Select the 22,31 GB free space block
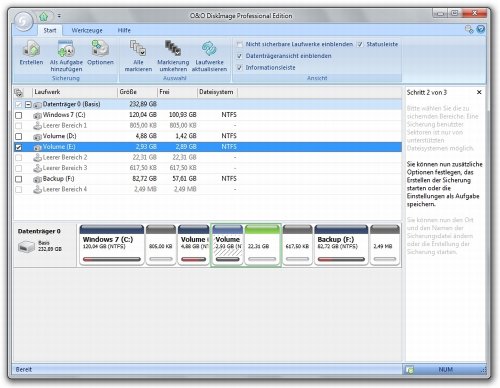Screen dimensions: 500x388 tap(262, 245)
